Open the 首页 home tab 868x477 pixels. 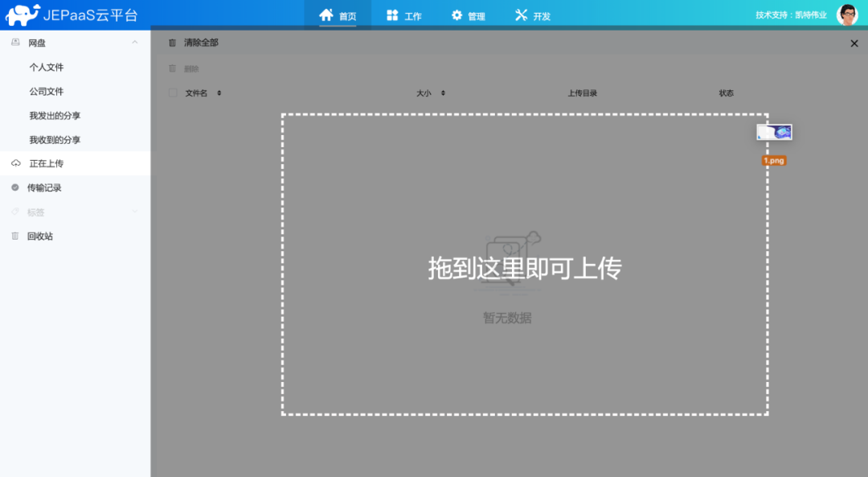(x=338, y=15)
